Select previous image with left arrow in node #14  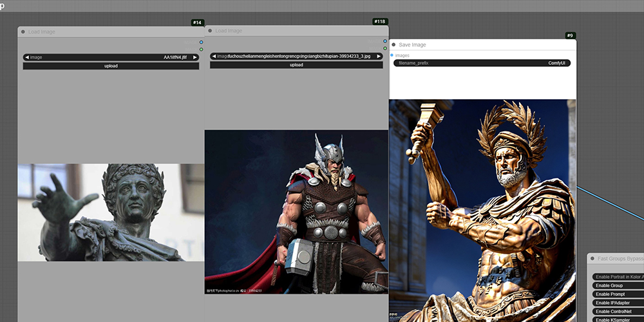pyautogui.click(x=27, y=57)
